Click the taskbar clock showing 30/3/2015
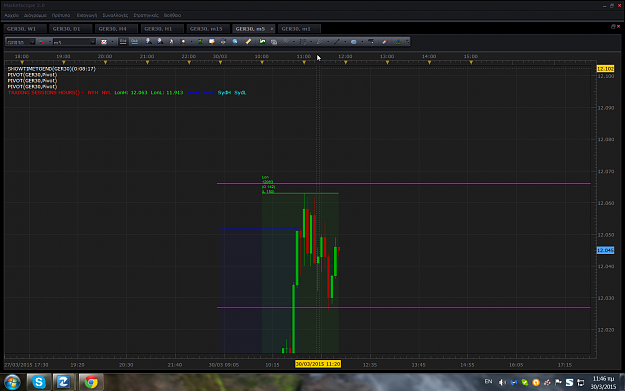Image resolution: width=625 pixels, height=391 pixels. tap(603, 383)
